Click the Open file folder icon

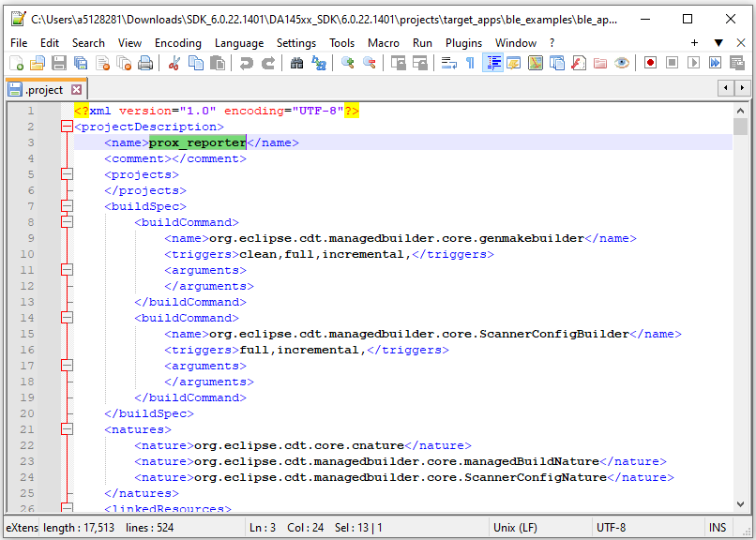point(38,63)
